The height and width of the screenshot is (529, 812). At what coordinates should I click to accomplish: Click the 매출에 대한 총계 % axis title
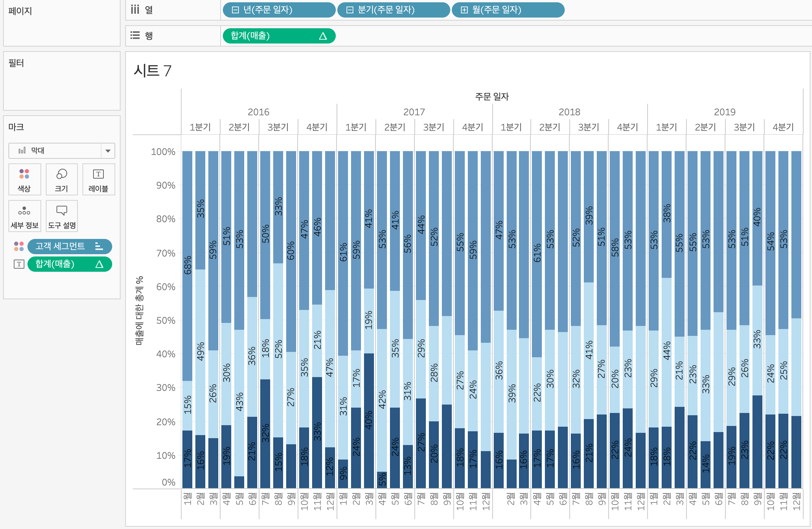coord(139,310)
